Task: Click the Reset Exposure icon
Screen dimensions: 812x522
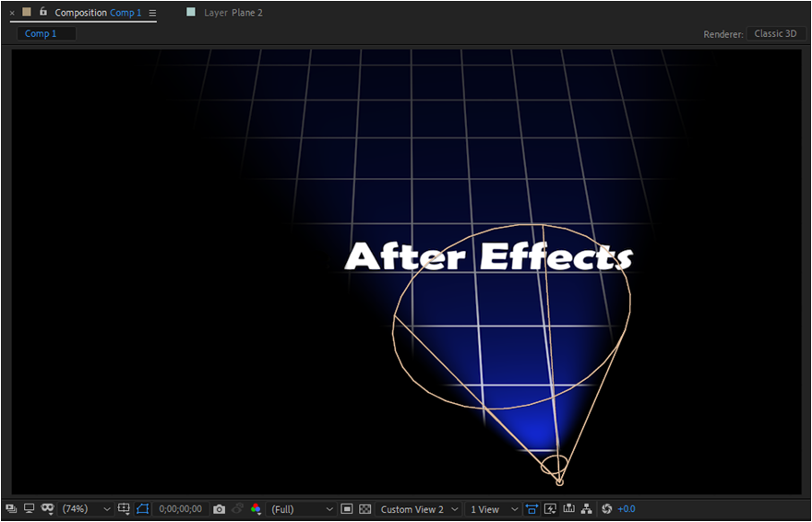Action: 606,509
